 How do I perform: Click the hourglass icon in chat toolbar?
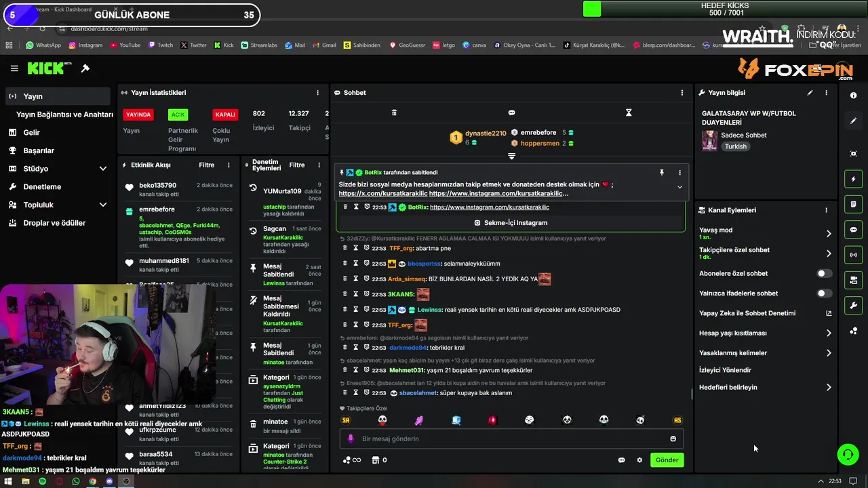click(629, 113)
